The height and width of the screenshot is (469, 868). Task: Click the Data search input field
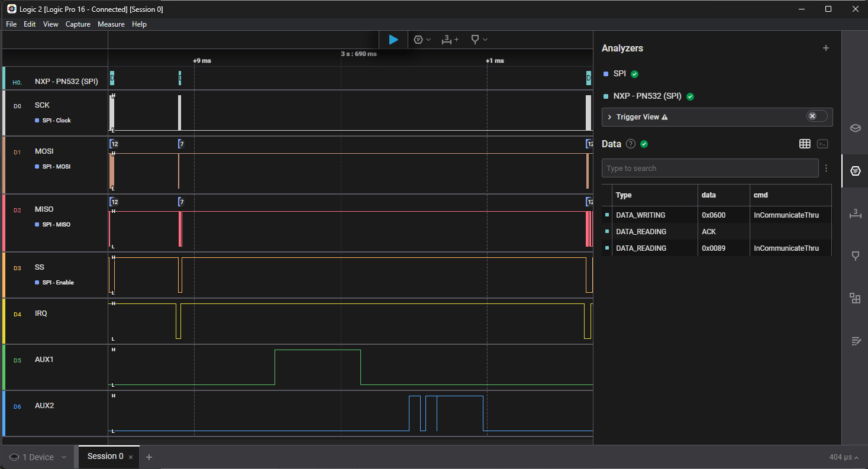[x=709, y=169]
